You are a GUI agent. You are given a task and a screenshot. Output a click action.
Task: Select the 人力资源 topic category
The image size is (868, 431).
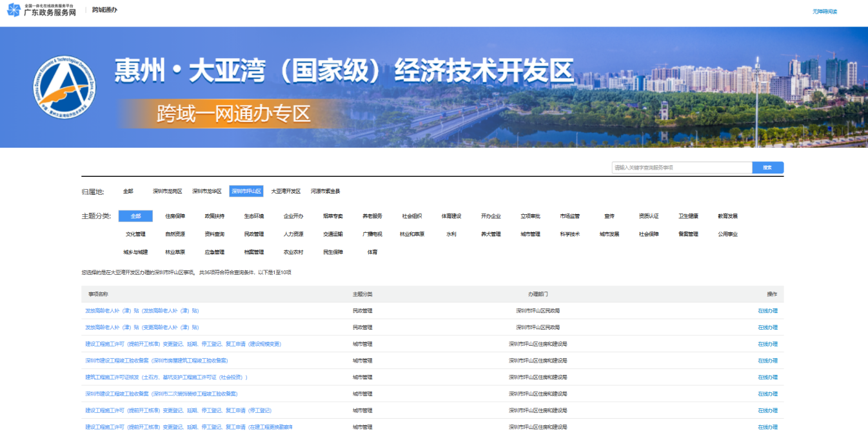click(x=293, y=234)
